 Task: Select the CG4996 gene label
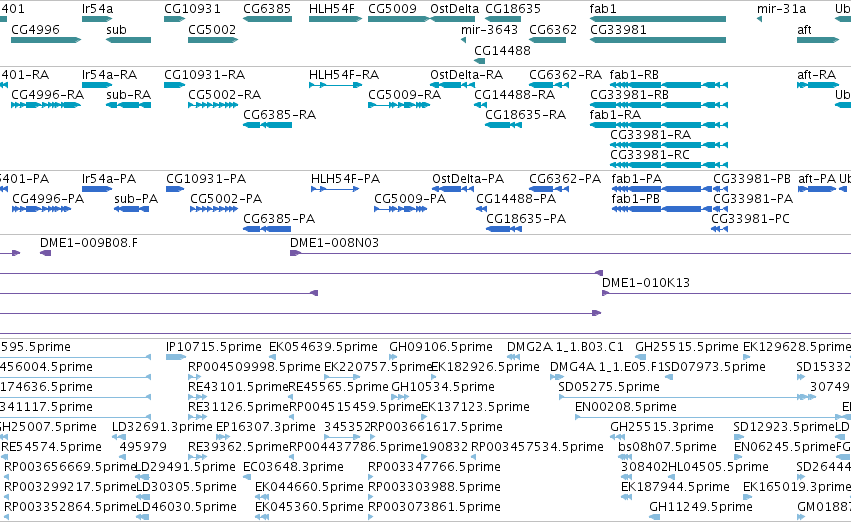point(35,29)
